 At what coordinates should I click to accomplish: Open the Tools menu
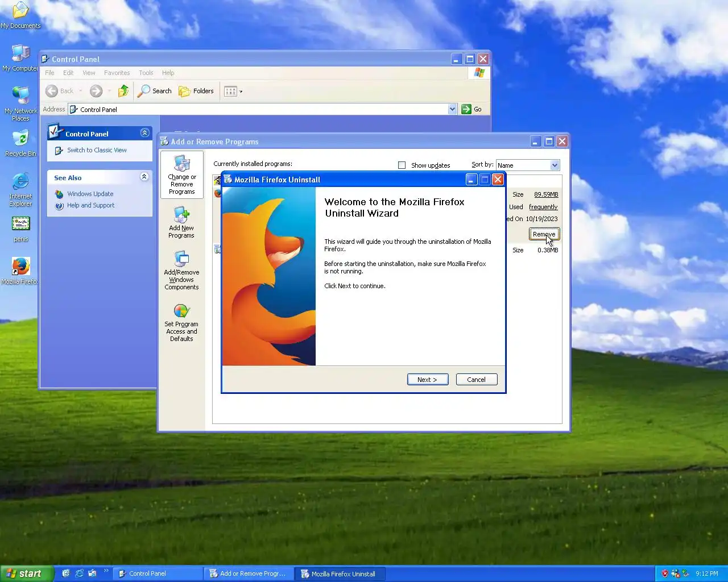(146, 73)
